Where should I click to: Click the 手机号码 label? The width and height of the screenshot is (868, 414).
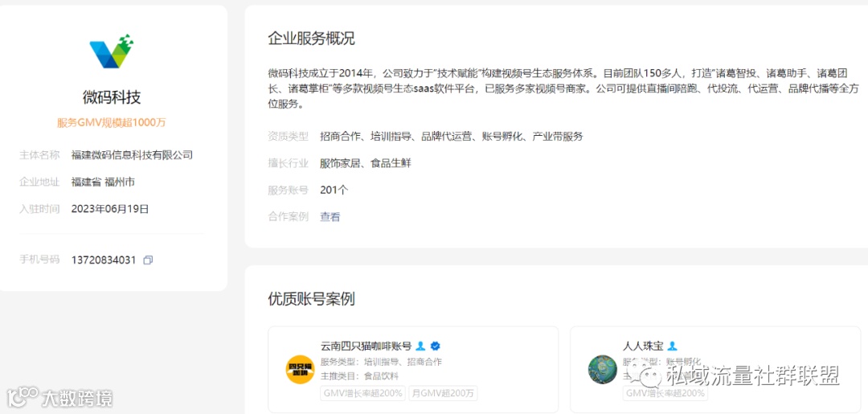click(39, 260)
